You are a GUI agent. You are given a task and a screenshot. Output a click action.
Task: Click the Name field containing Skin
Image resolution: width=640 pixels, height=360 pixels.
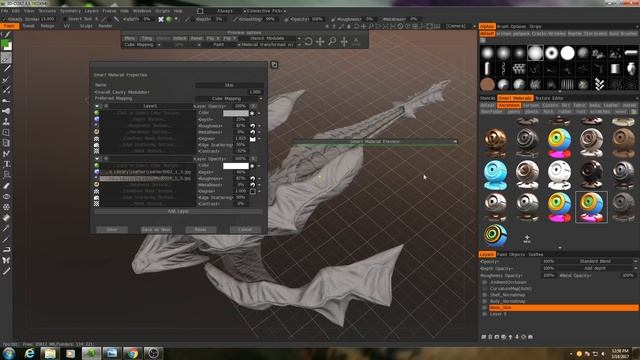pos(229,85)
